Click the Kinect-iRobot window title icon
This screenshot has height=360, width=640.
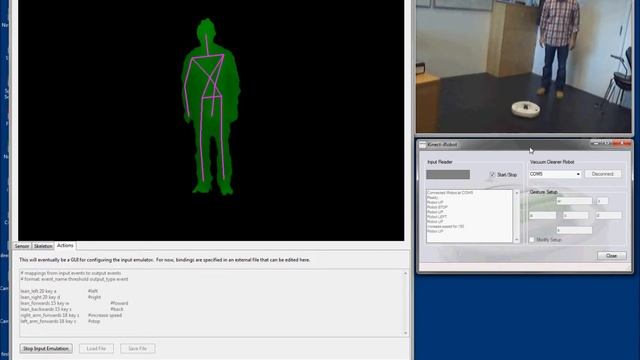pos(423,144)
